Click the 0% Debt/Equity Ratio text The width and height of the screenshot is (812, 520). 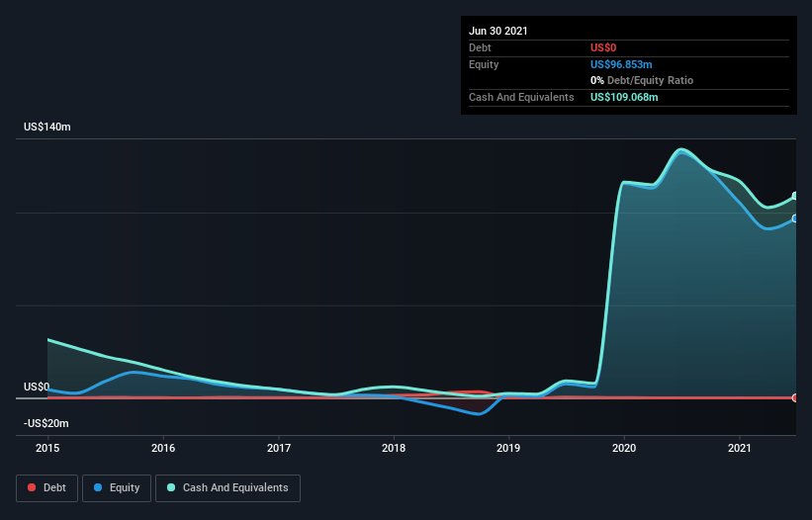642,81
